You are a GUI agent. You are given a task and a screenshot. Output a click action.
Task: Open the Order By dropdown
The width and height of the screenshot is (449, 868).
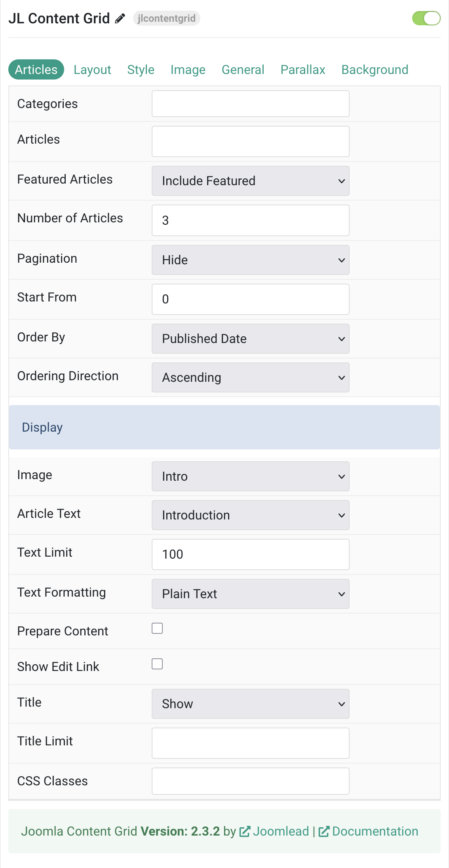point(251,339)
